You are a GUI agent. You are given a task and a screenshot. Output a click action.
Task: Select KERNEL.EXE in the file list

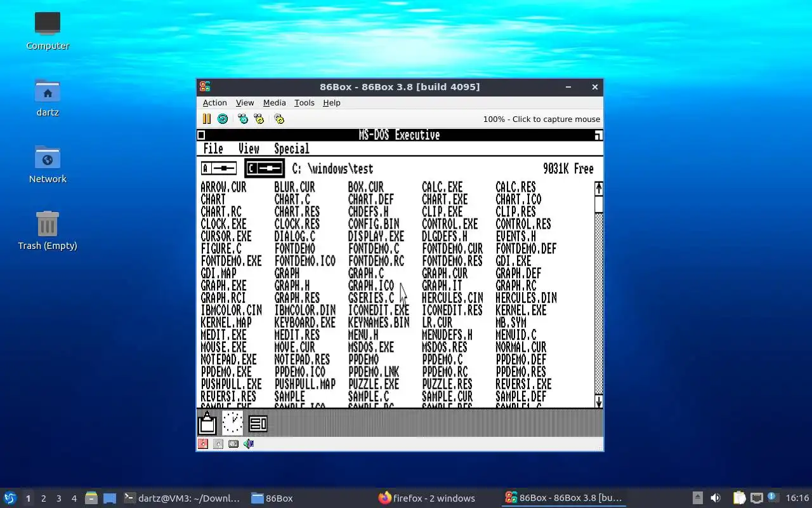tap(521, 311)
